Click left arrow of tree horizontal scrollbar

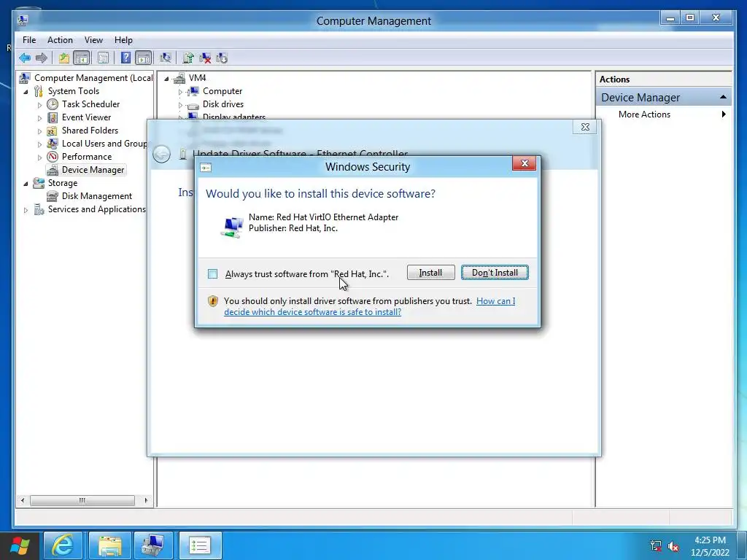pyautogui.click(x=23, y=500)
